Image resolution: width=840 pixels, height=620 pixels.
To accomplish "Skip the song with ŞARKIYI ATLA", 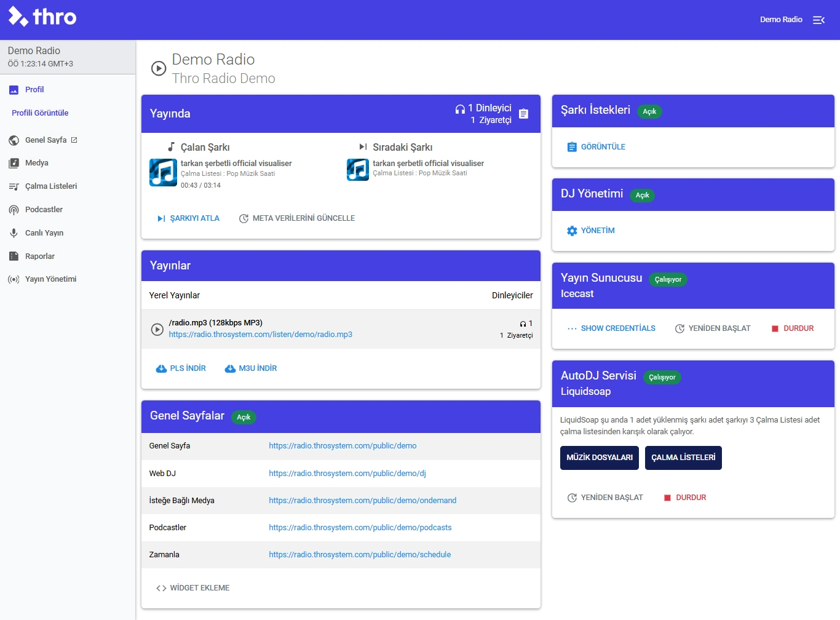I will (x=188, y=218).
